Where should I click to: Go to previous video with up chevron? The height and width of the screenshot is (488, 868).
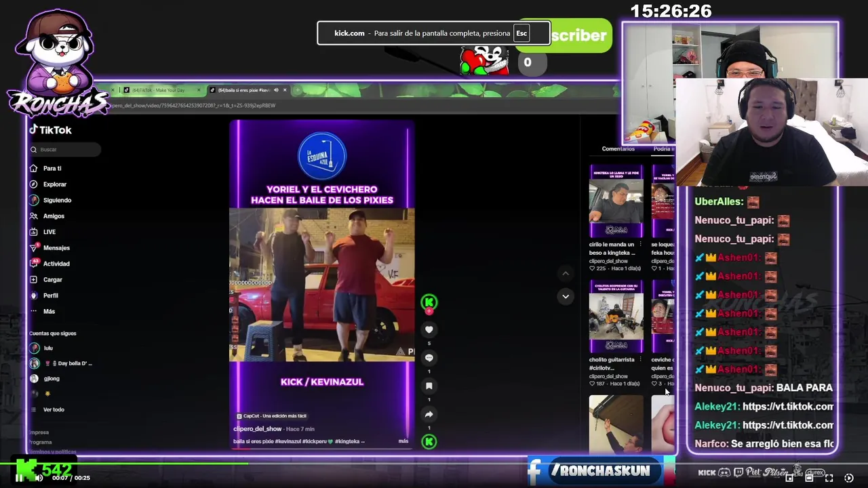tap(566, 274)
